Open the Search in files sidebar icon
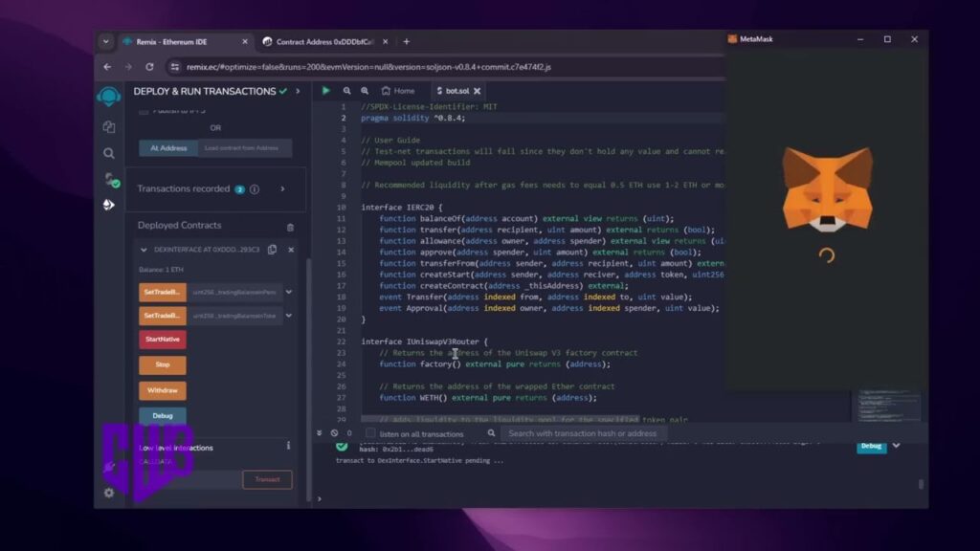 click(x=109, y=153)
